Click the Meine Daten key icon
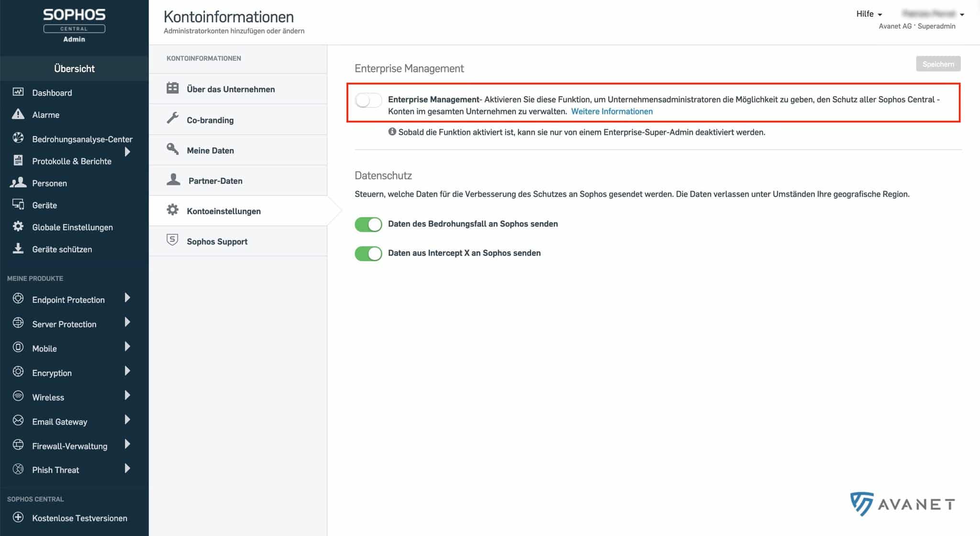Viewport: 980px width, 536px height. [173, 149]
